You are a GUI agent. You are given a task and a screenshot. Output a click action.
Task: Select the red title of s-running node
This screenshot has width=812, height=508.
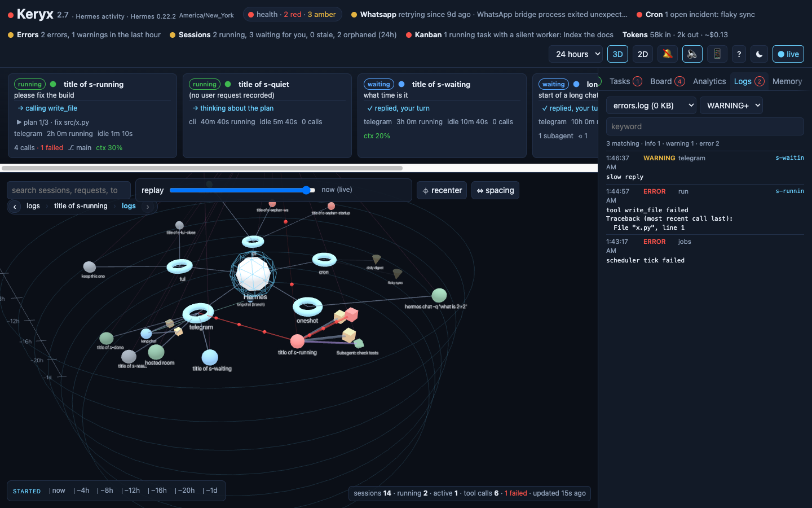click(x=297, y=341)
